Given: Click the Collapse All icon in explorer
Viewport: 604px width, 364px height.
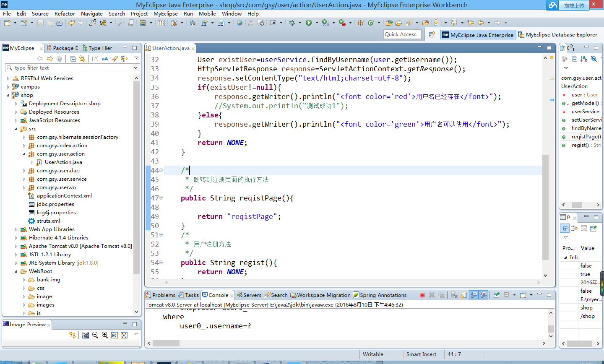Looking at the screenshot, I should coord(73,59).
